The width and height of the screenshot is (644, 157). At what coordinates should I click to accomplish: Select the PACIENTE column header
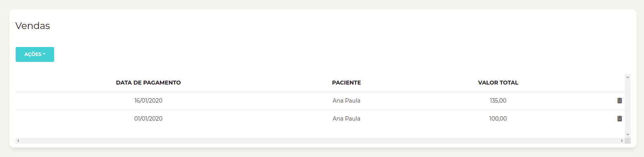pyautogui.click(x=346, y=83)
